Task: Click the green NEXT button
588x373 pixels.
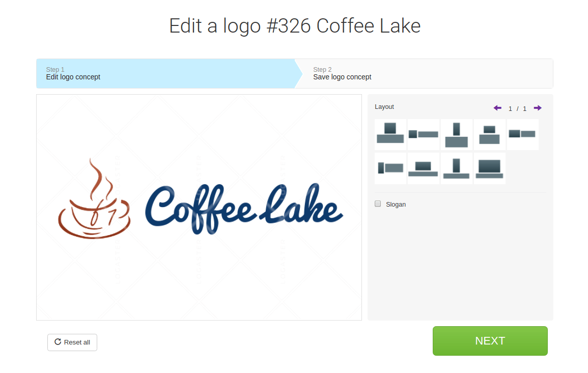Action: 490,341
